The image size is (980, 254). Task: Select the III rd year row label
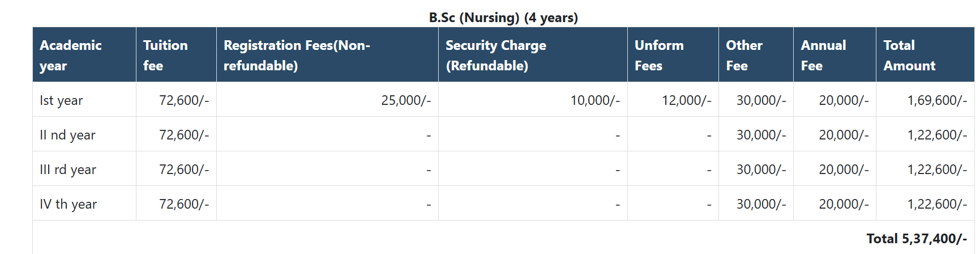[68, 170]
